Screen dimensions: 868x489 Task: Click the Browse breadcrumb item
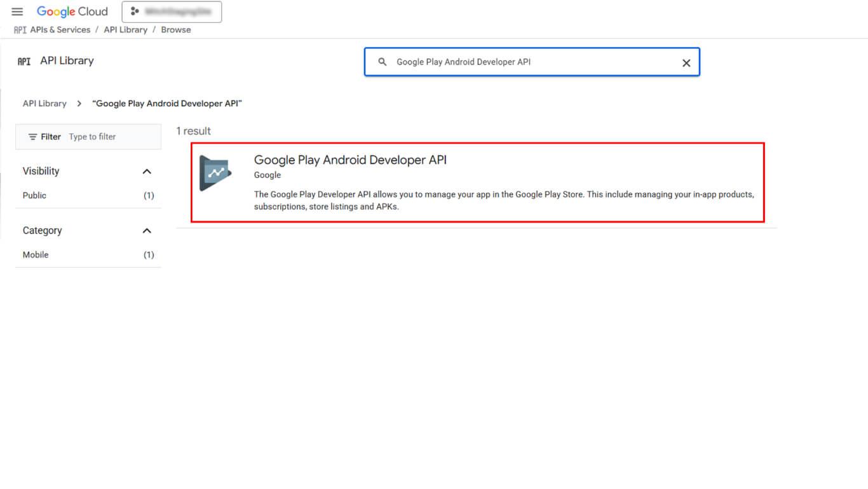coord(176,30)
